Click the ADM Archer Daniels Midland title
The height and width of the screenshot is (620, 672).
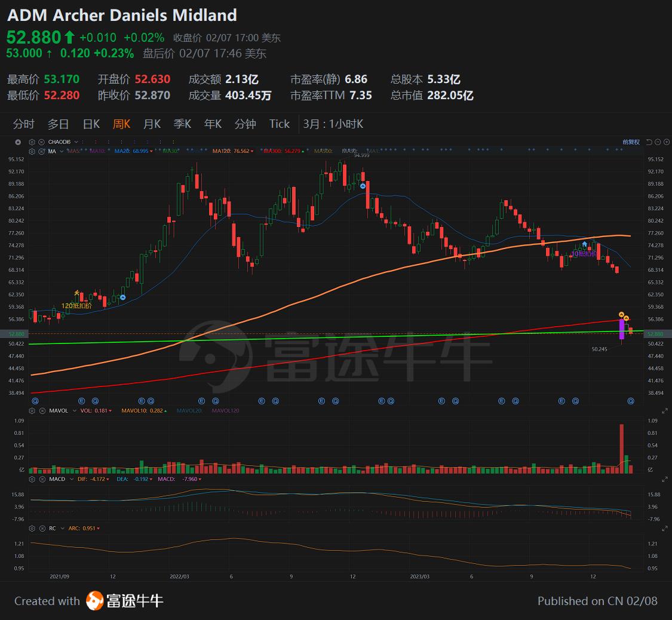122,15
